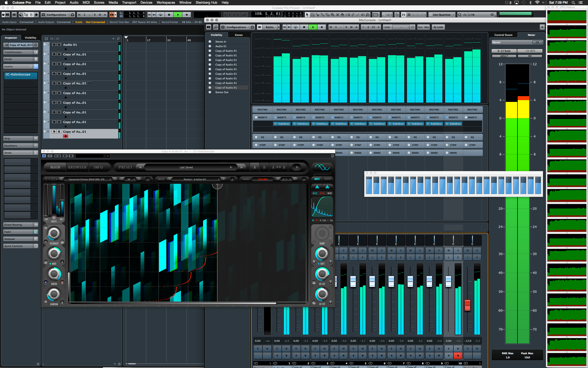Screen dimensions: 588x368
Task: Open Spotlight search in the menu bar
Action: tap(573, 3)
